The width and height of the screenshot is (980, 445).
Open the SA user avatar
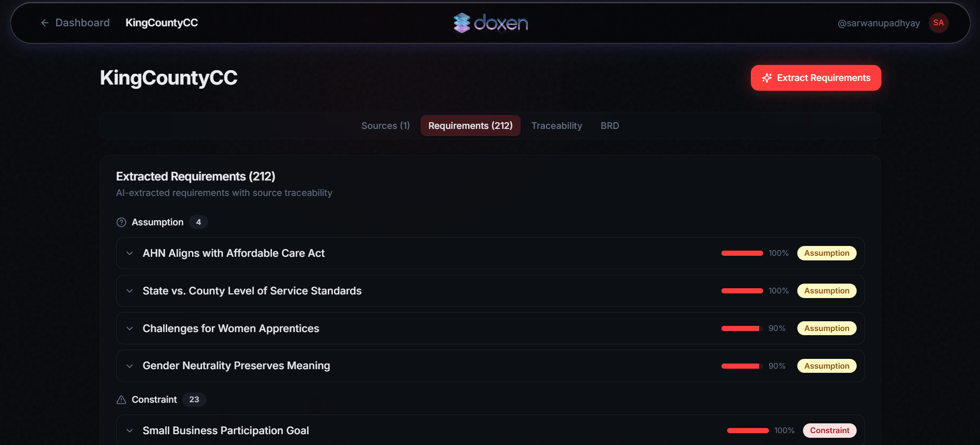938,23
